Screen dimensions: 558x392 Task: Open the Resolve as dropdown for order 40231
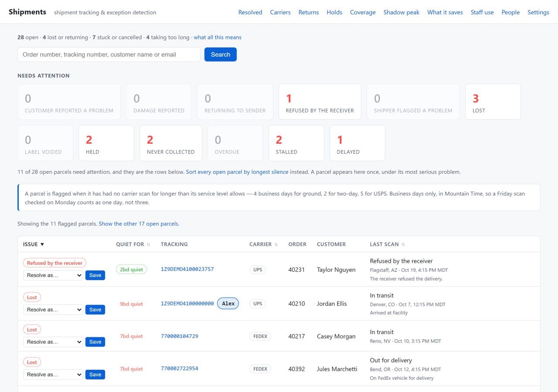click(x=53, y=275)
